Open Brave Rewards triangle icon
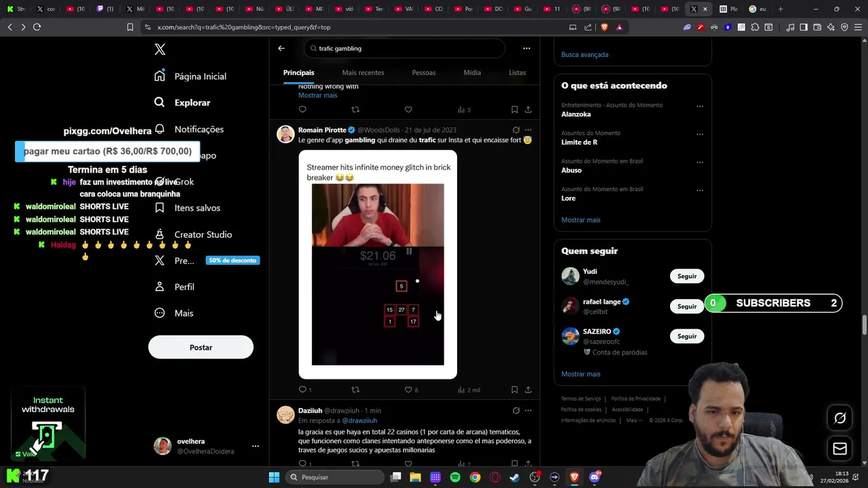Viewport: 868px width, 488px height. [619, 27]
